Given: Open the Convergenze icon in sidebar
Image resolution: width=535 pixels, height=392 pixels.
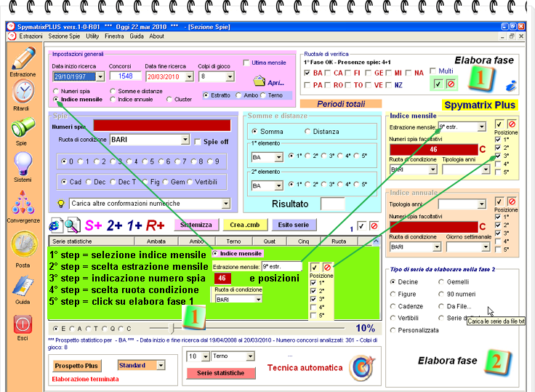Looking at the screenshot, I should (x=23, y=203).
